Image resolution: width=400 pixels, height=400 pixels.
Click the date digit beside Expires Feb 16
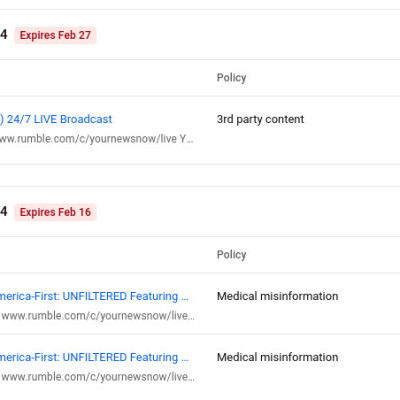[3, 211]
